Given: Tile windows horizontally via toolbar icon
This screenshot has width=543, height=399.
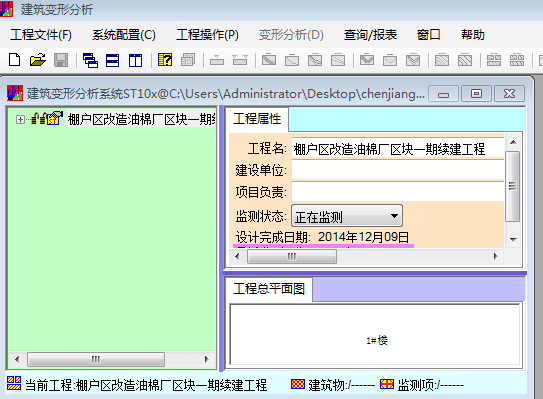Looking at the screenshot, I should point(113,60).
